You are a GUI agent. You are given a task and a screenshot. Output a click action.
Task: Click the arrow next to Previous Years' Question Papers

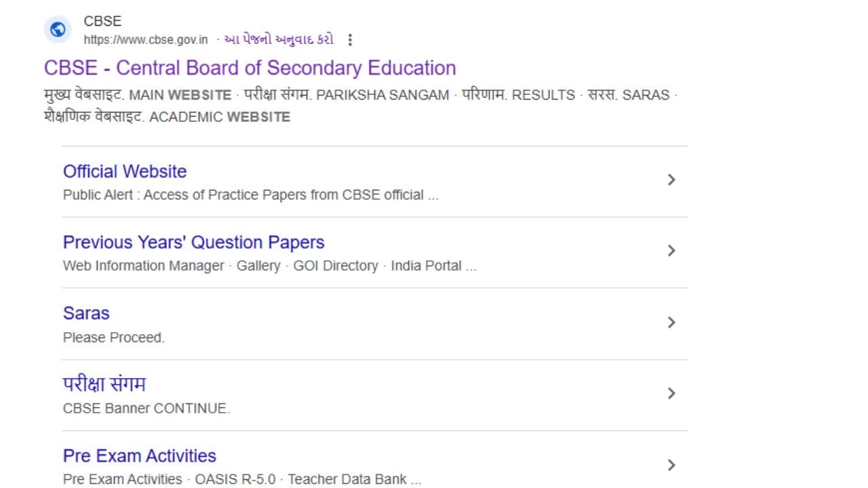[x=671, y=251]
